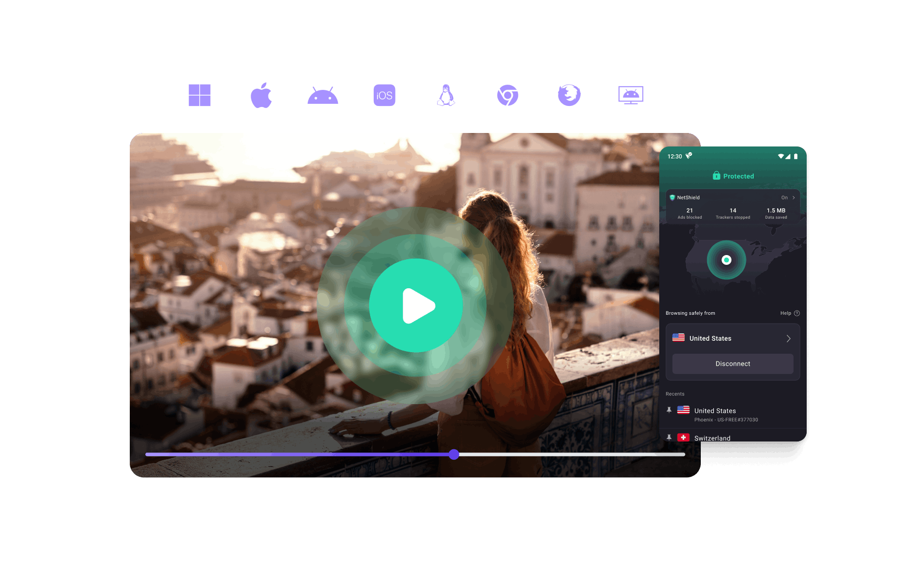This screenshot has height=562, width=924.
Task: Select the Linux penguin icon
Action: coord(446,96)
